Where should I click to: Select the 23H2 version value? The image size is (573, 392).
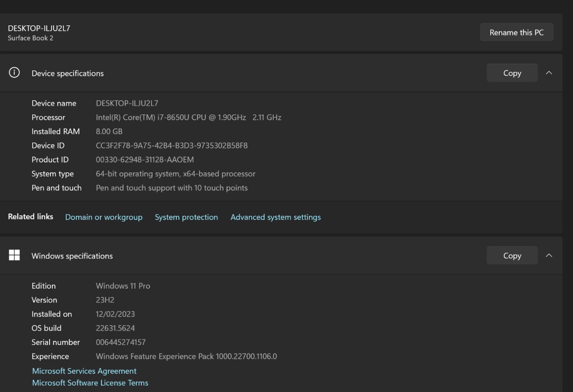105,300
